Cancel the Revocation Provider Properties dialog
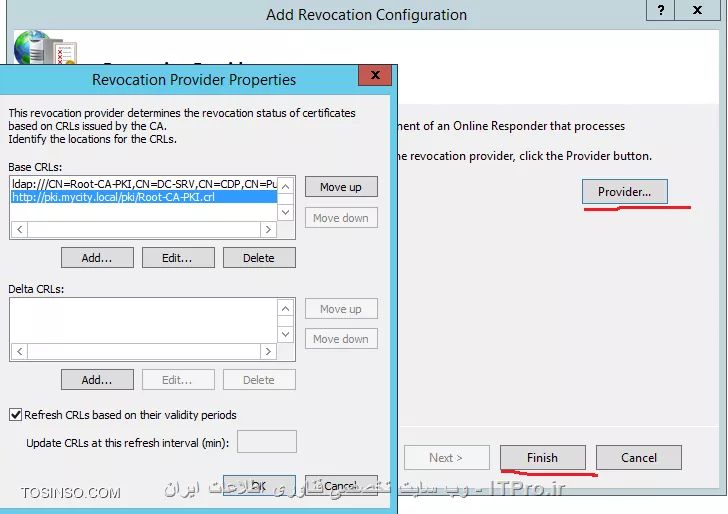 (341, 486)
